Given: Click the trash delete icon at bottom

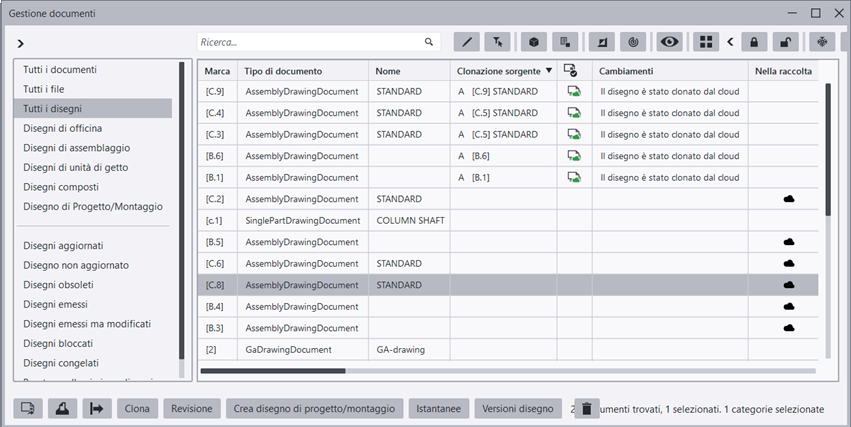Looking at the screenshot, I should click(589, 408).
